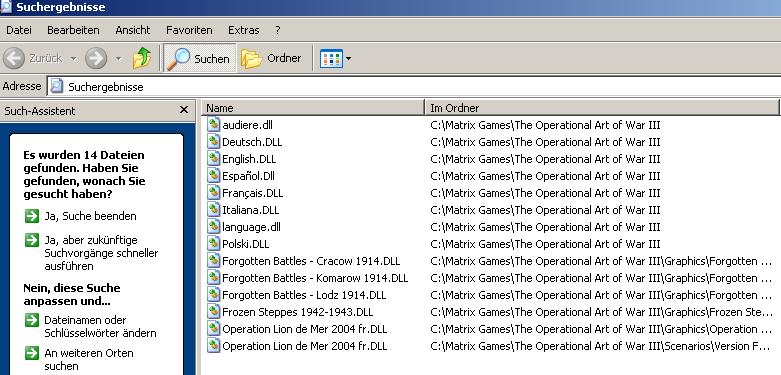This screenshot has width=781, height=375.
Task: Expand the Zurück history dropdown arrow
Action: 74,59
